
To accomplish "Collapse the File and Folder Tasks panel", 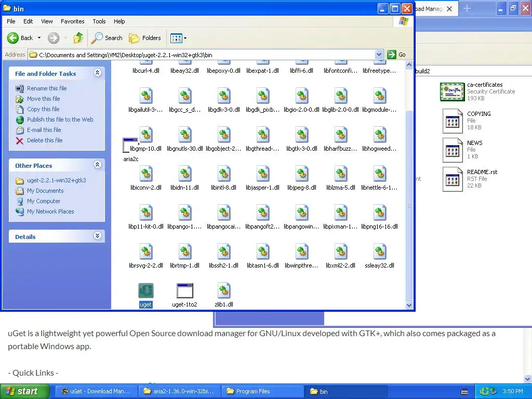I will pos(97,73).
